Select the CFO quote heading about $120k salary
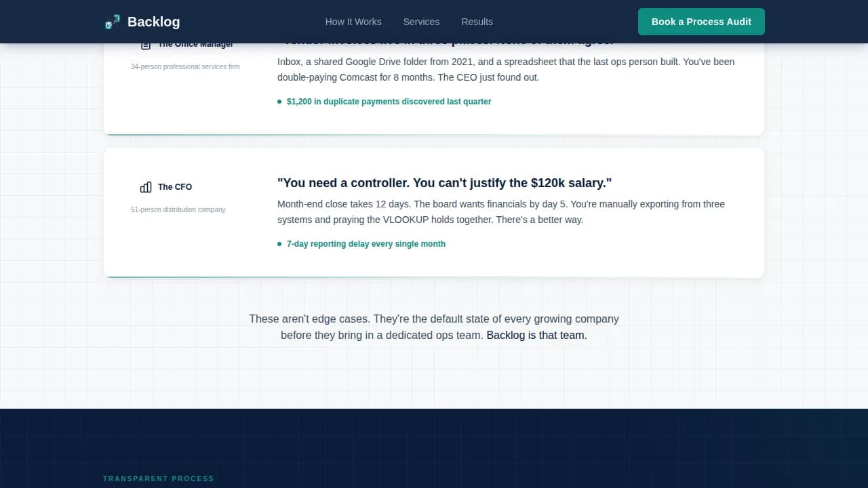Image resolution: width=868 pixels, height=488 pixels. click(x=444, y=183)
